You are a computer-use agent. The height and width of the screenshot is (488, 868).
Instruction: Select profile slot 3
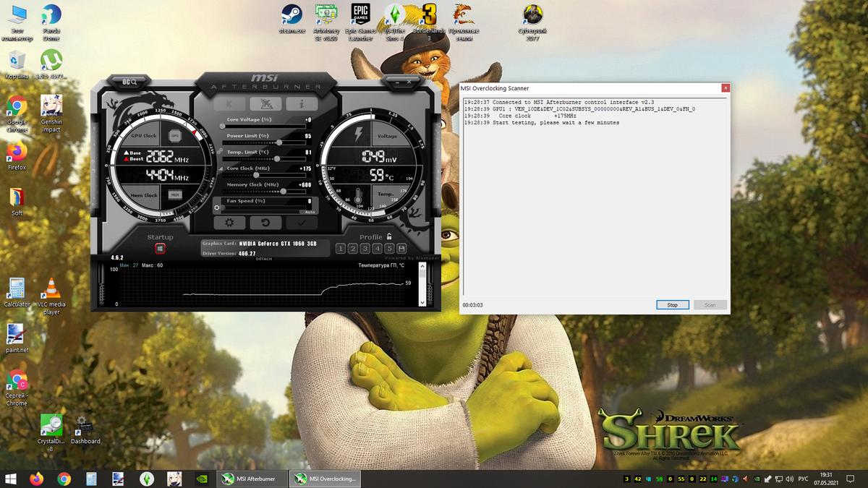pos(365,249)
